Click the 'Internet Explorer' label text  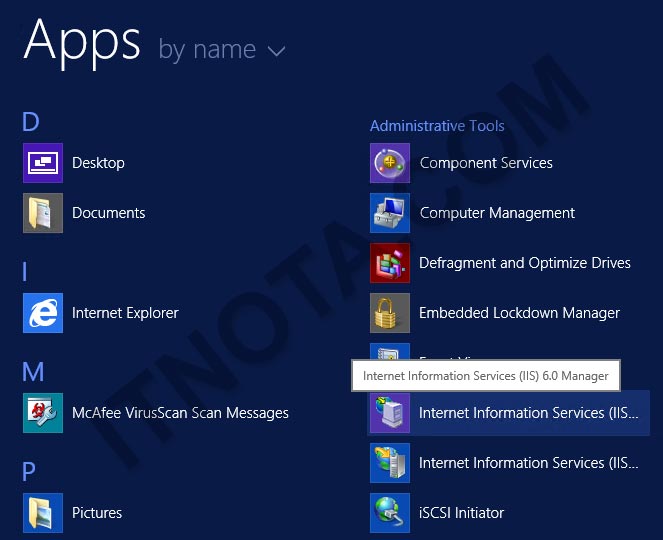tap(125, 313)
